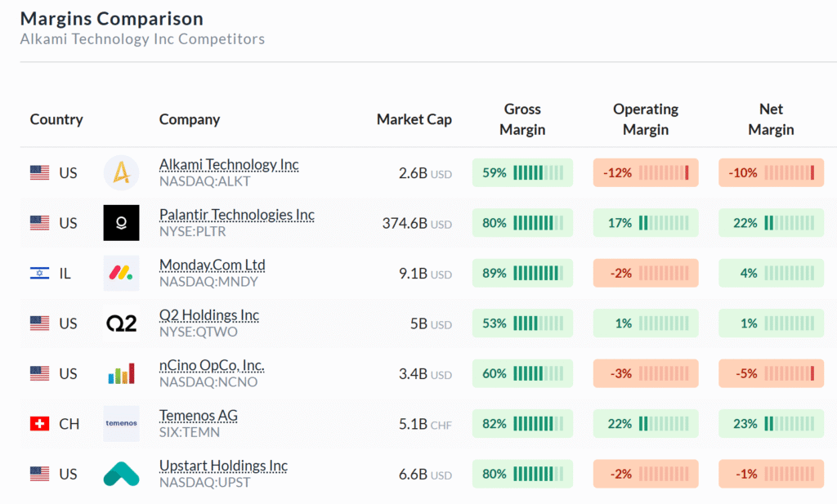Click nCino's -3% operating margin cell
Viewport: 837px width, 504px height.
pyautogui.click(x=646, y=374)
